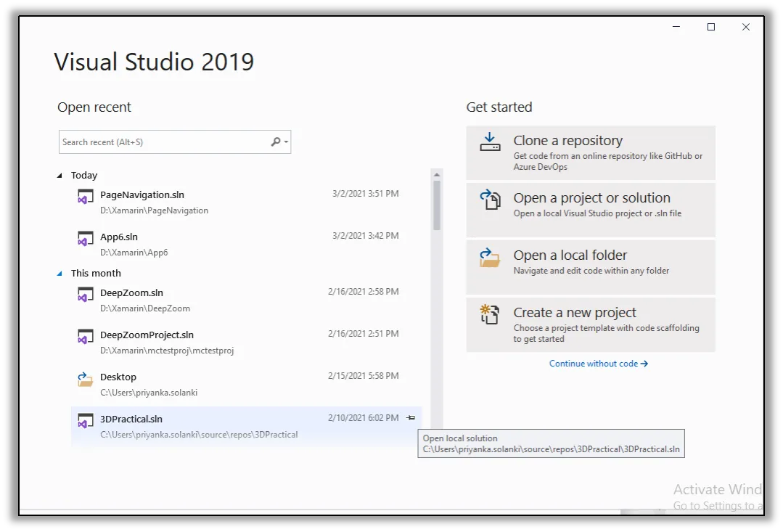Click the scrollbar up arrow

(437, 174)
